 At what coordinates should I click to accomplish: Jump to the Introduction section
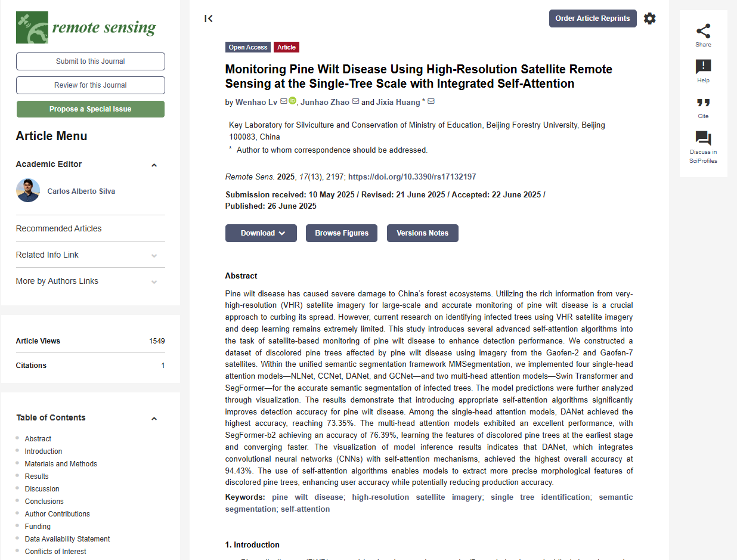(x=43, y=451)
